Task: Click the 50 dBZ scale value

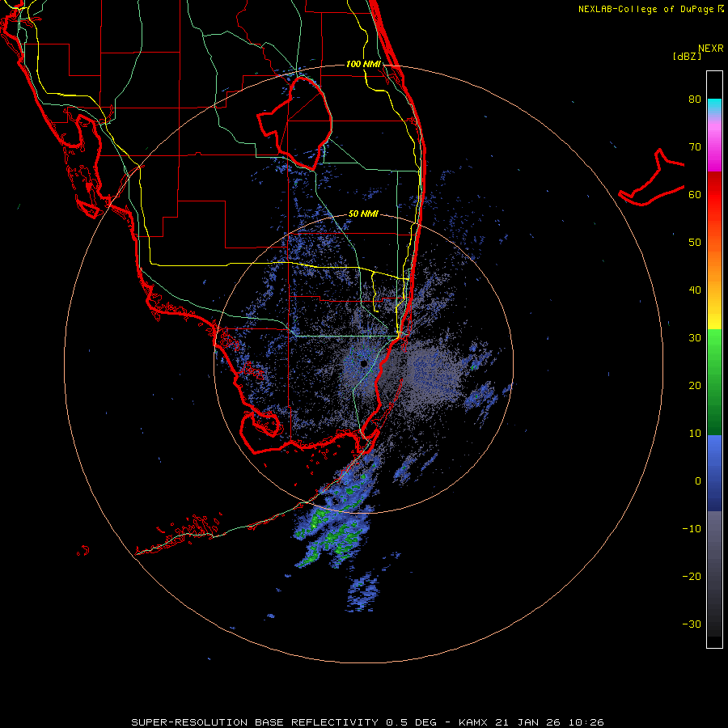Action: [695, 243]
